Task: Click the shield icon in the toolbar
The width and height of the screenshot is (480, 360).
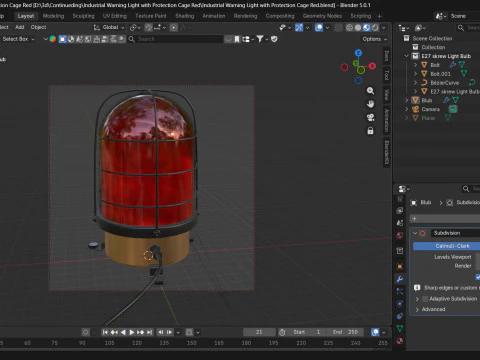Action: [x=274, y=39]
